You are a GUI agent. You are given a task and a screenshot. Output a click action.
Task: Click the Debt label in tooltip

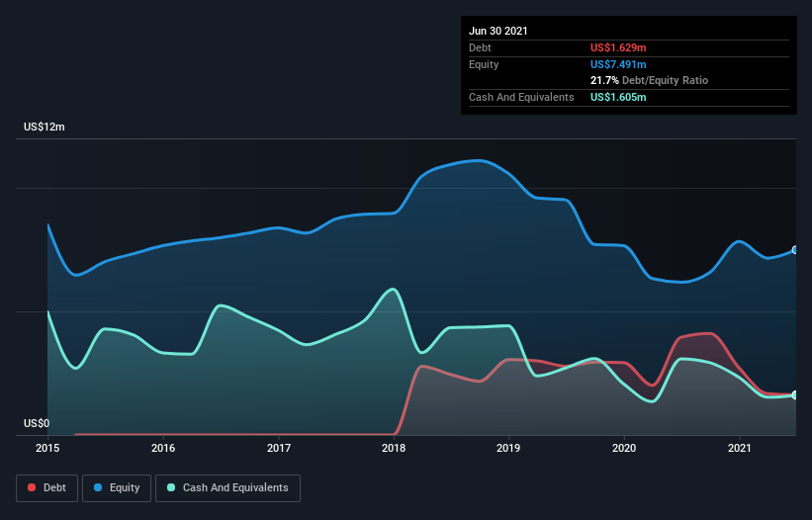coord(480,47)
